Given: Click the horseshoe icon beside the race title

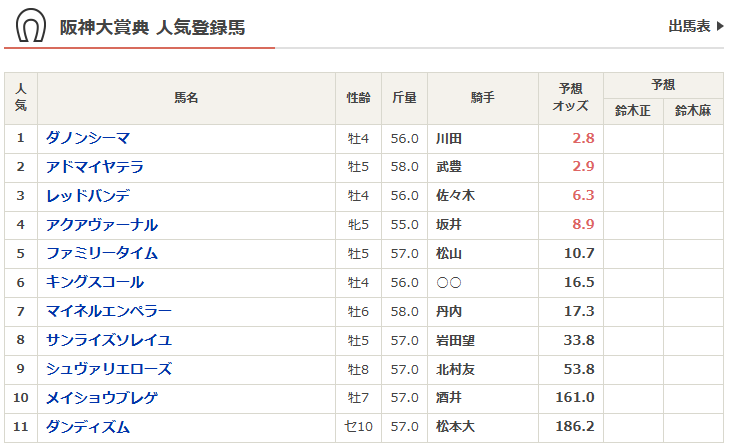Looking at the screenshot, I should (x=30, y=26).
